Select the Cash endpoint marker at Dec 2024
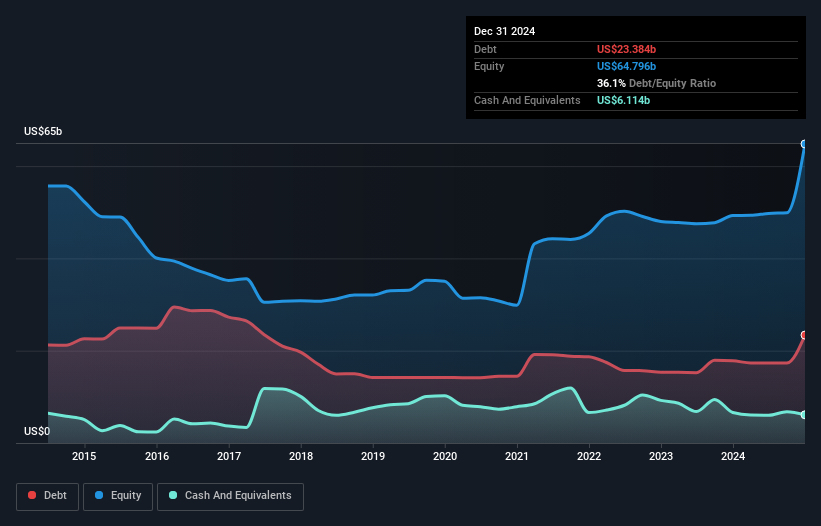Image resolution: width=821 pixels, height=526 pixels. click(804, 415)
